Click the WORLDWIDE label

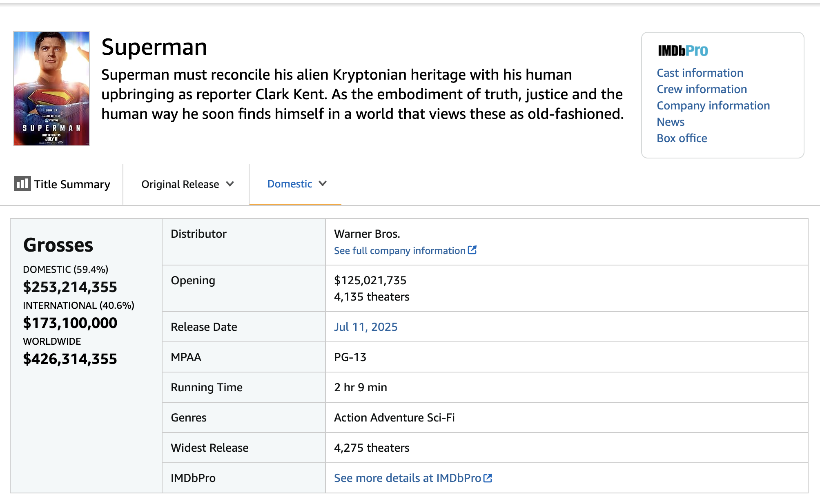[52, 341]
